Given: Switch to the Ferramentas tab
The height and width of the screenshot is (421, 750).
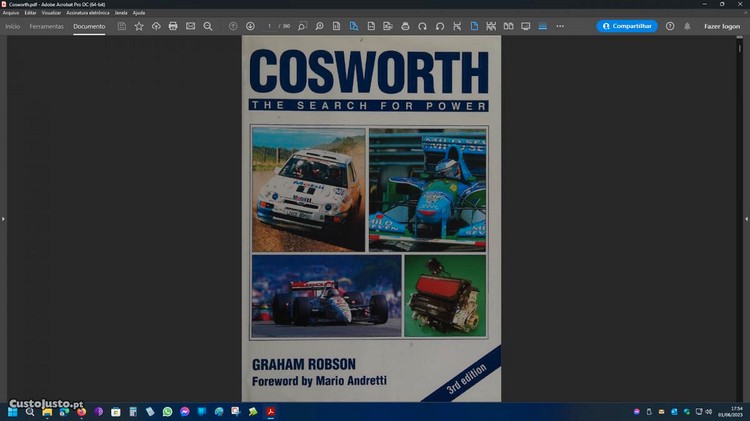Looking at the screenshot, I should 46,26.
